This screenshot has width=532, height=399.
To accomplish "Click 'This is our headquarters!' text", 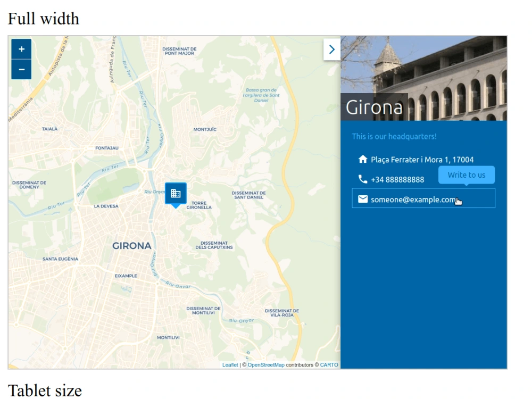I will (x=394, y=136).
